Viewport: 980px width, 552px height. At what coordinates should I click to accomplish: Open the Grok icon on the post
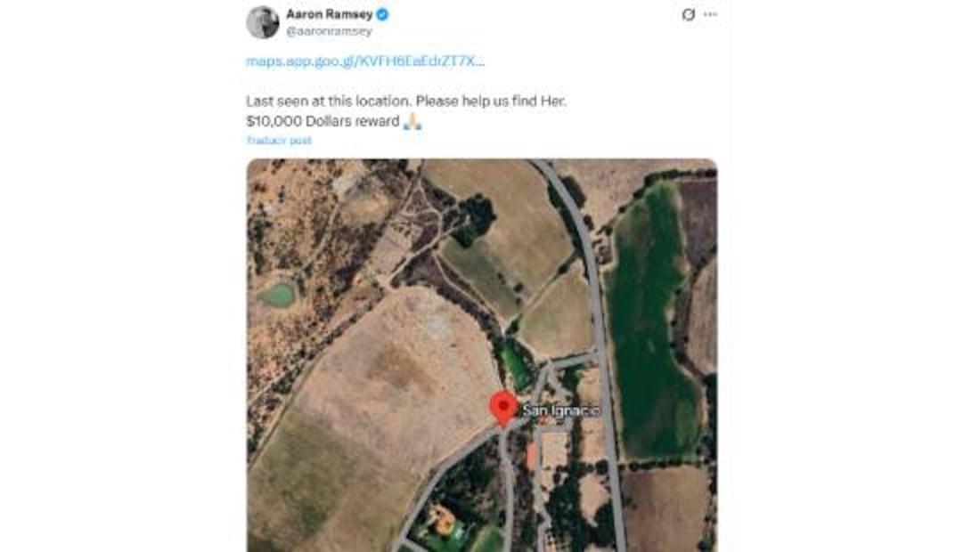click(x=688, y=15)
